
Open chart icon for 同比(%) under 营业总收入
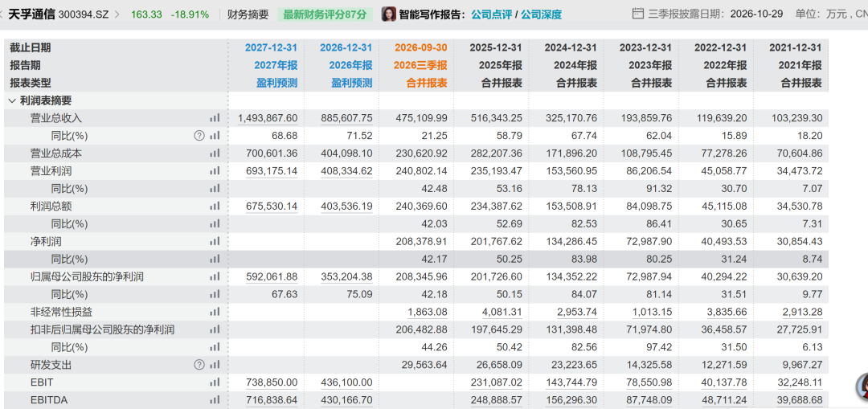[x=215, y=136]
